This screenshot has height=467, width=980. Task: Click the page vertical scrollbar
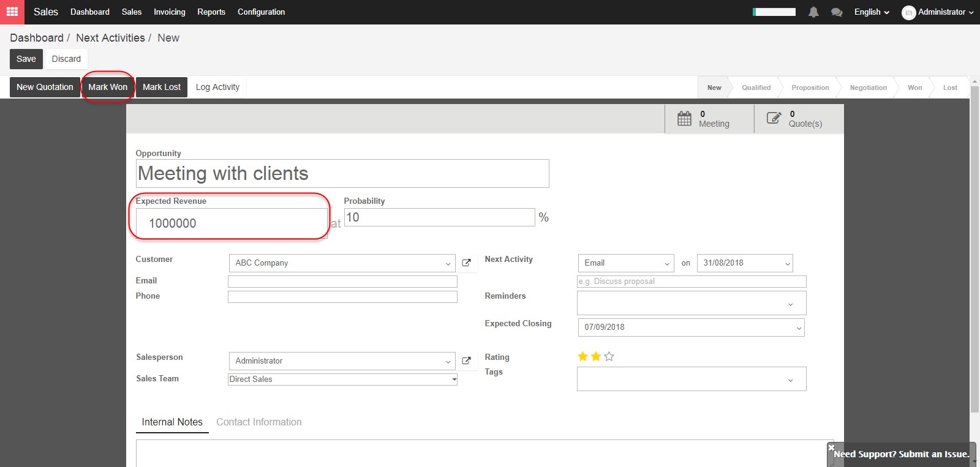(974, 250)
